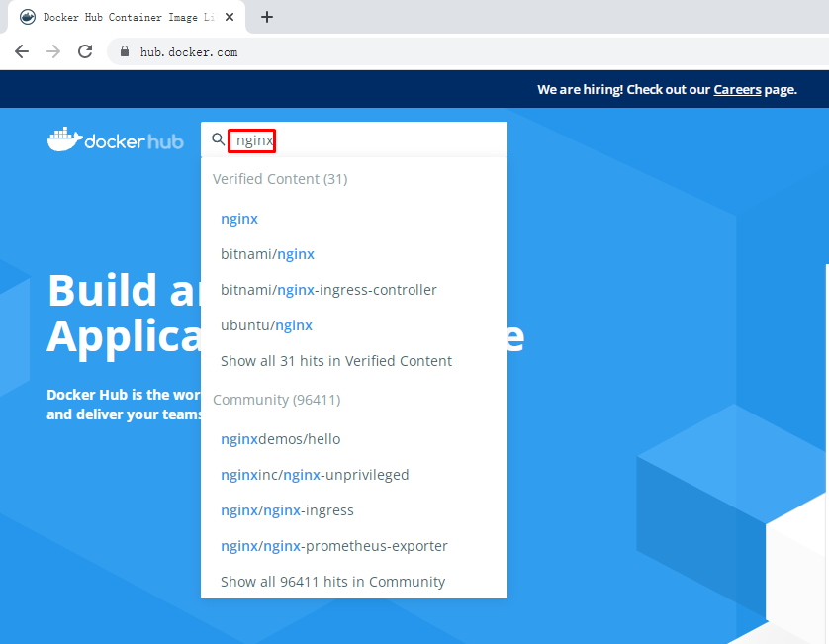Viewport: 829px width, 644px height.
Task: Pick bitnami/nginx-ingress-controller suggestion
Action: (328, 290)
